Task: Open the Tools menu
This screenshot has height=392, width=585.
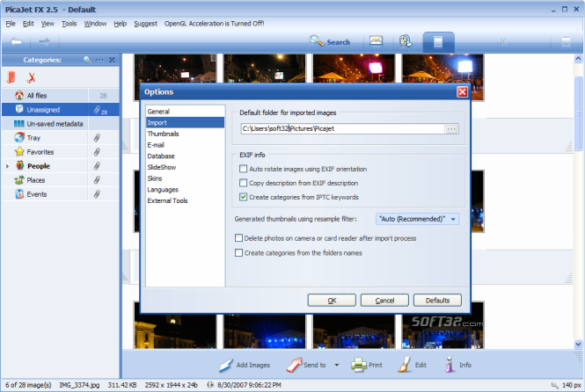Action: pyautogui.click(x=69, y=24)
